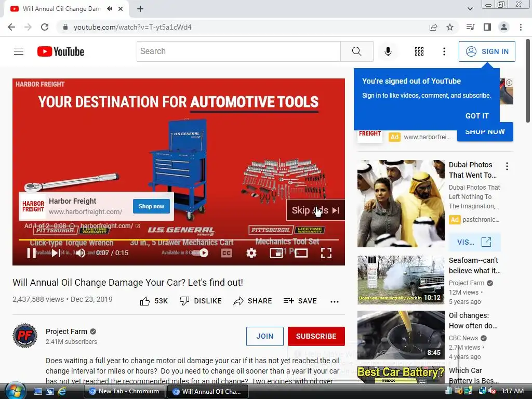Open the Best Car Battery video thumbnail
The image size is (532, 399).
(401, 375)
